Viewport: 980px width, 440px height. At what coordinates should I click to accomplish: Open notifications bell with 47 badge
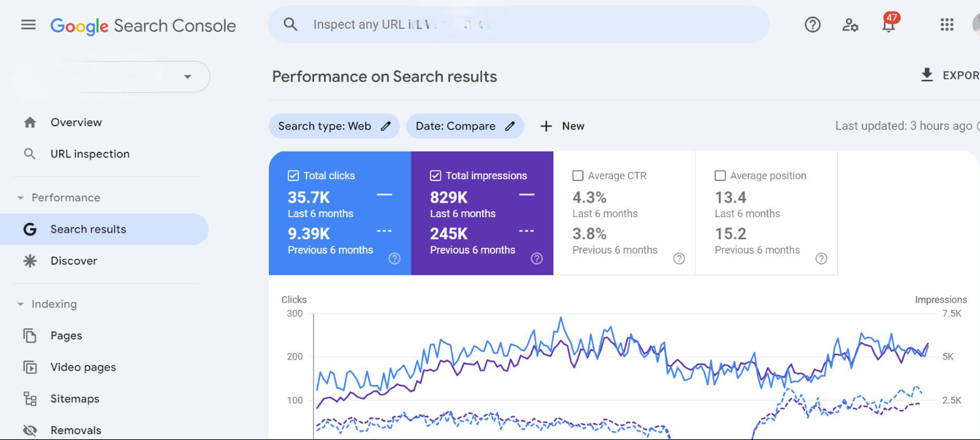pos(888,24)
